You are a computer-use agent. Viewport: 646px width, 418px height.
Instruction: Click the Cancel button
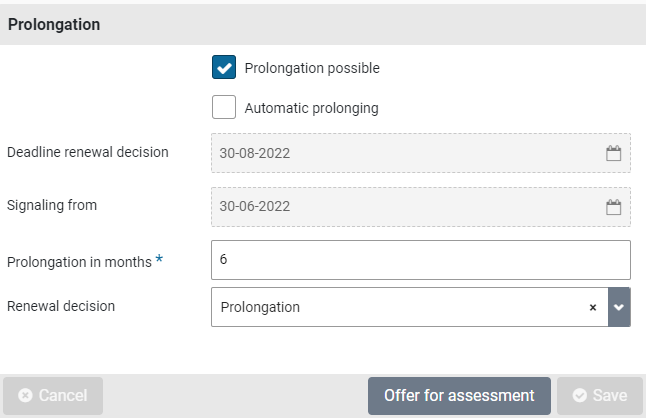point(53,396)
